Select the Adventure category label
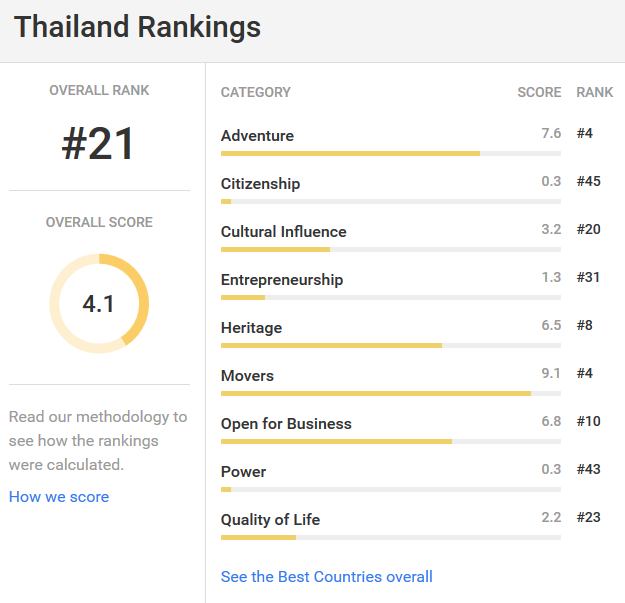 257,136
